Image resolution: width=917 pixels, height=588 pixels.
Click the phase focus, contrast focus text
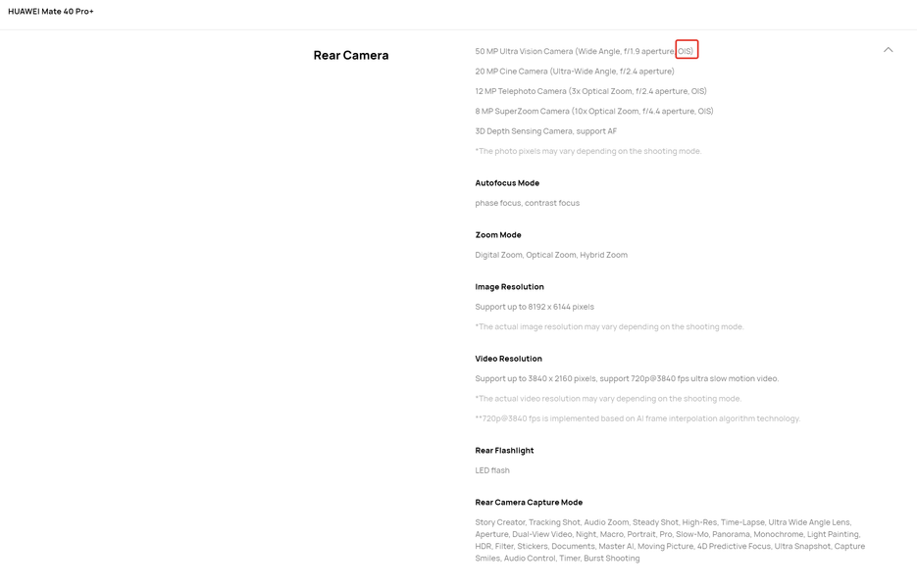[528, 203]
